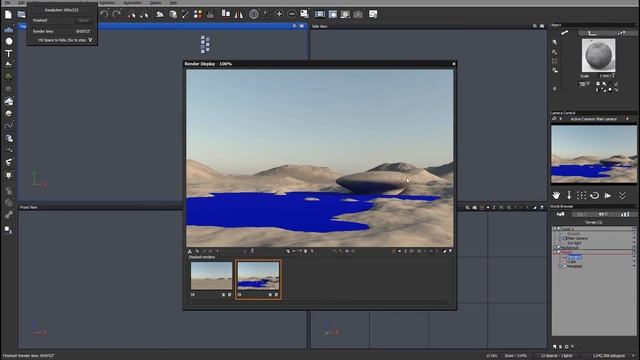The height and width of the screenshot is (360, 640).
Task: Select the plant tool in left sidebar
Action: pyautogui.click(x=9, y=76)
